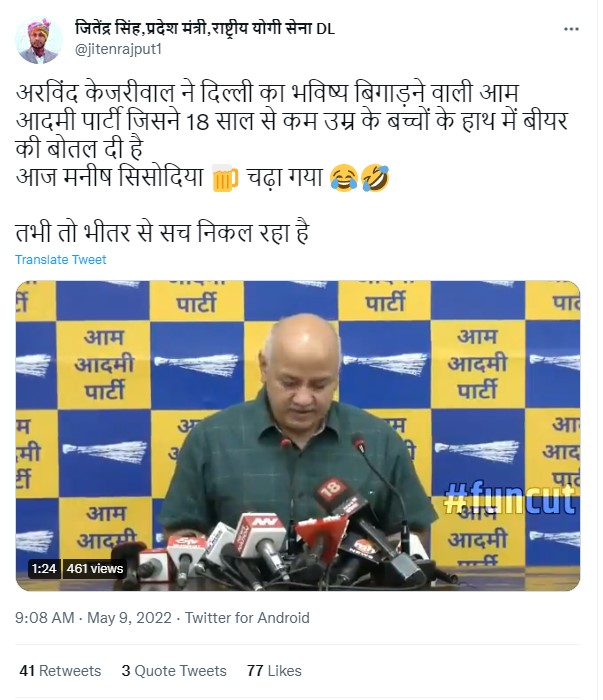View the 77 Likes list
The height and width of the screenshot is (700, 603).
point(274,671)
